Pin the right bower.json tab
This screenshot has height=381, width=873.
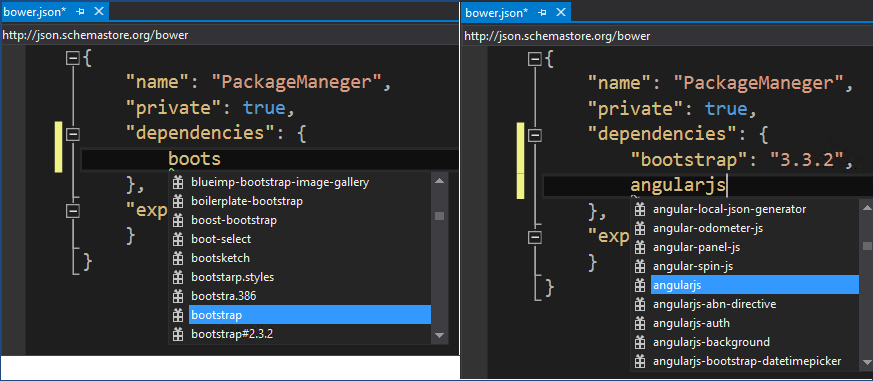point(543,12)
